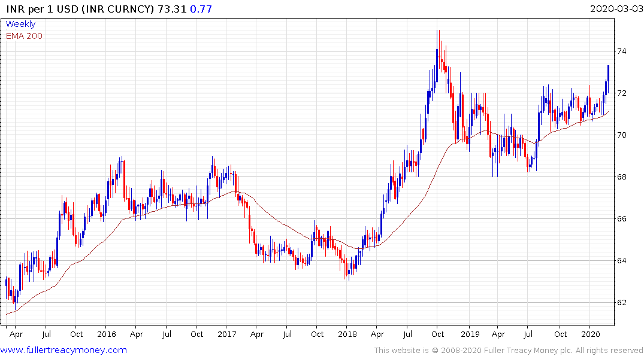Open the www.fullertreacymoney.com link
This screenshot has width=644, height=359.
click(64, 350)
